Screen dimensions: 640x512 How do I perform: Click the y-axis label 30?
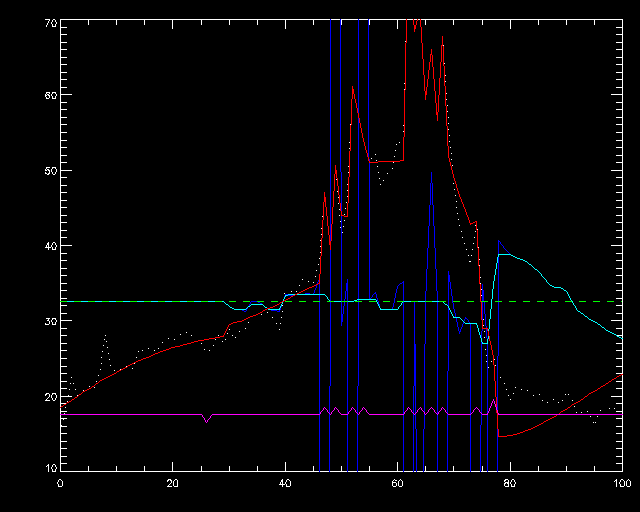[x=51, y=321]
